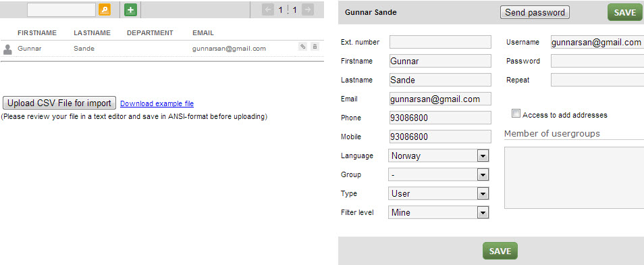
Task: Add new user with green plus icon
Action: click(130, 10)
